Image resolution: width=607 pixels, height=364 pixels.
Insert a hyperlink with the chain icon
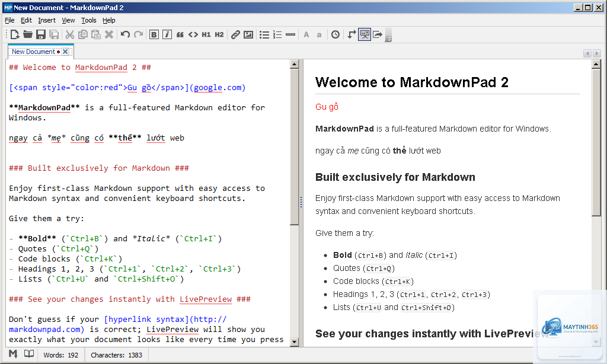235,34
